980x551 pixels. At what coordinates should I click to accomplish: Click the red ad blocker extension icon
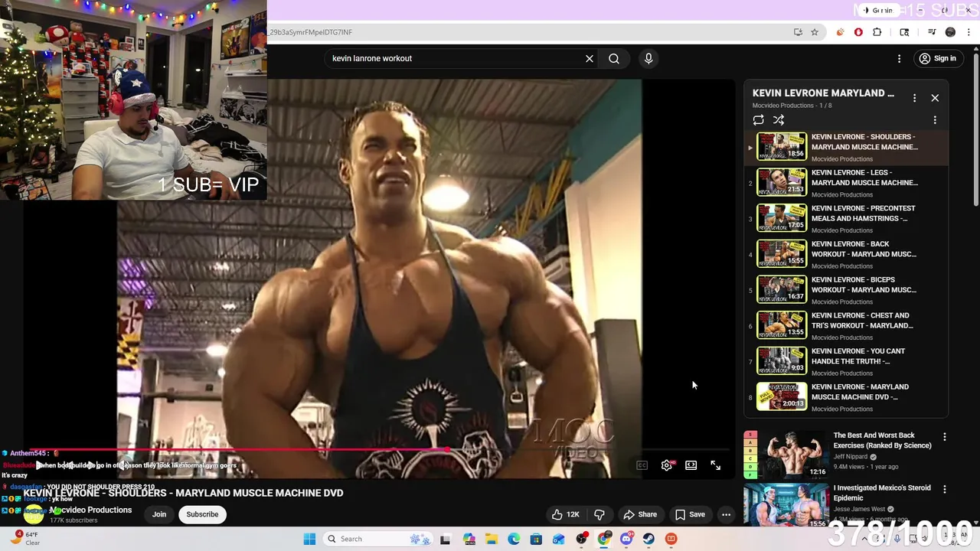(858, 32)
